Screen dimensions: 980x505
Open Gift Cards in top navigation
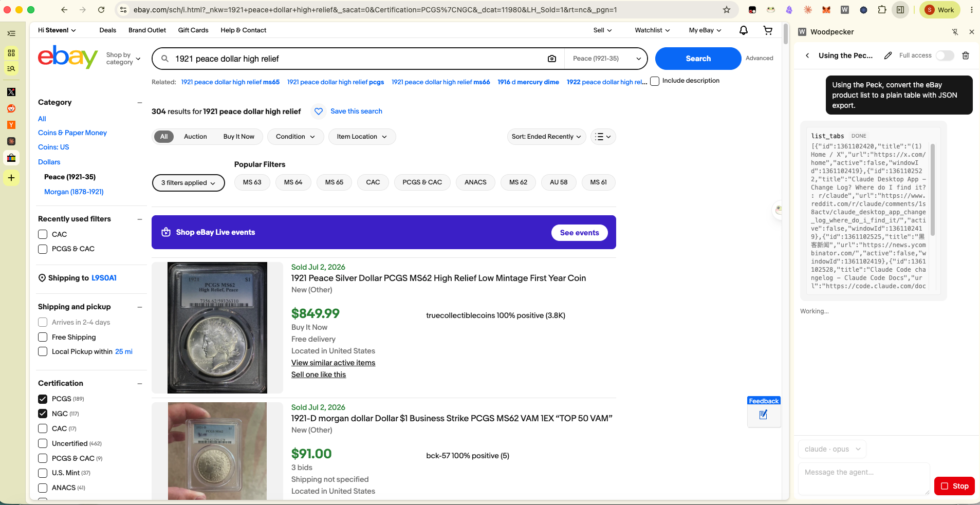coord(193,30)
